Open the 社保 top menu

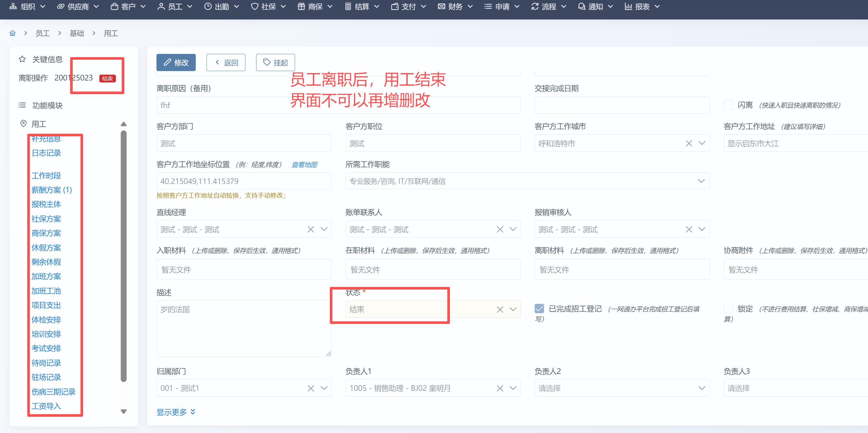(x=268, y=6)
